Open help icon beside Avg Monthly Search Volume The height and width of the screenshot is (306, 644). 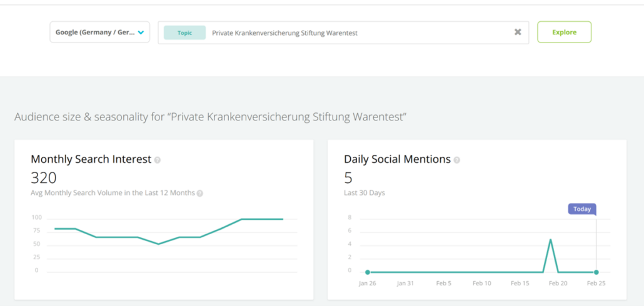(199, 193)
